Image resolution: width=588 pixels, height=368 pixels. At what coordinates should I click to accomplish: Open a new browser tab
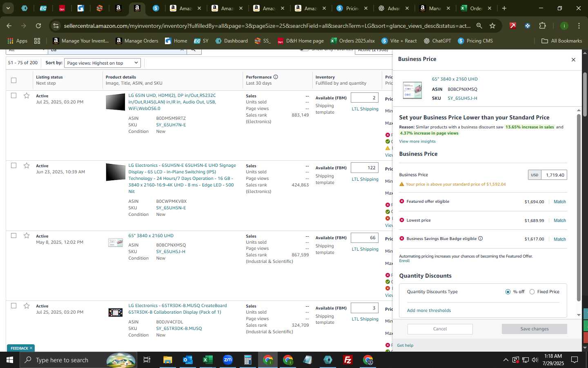coord(504,8)
